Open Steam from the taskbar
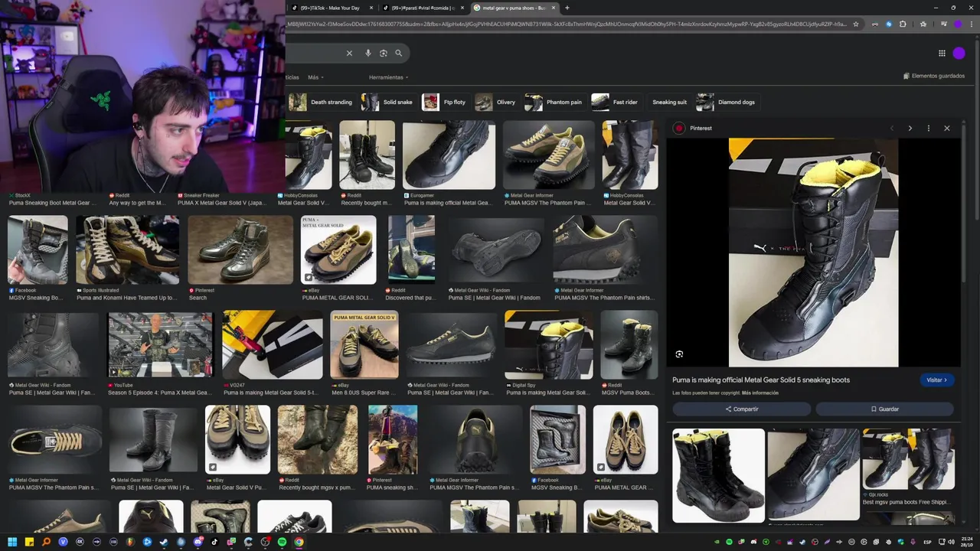 pyautogui.click(x=164, y=542)
